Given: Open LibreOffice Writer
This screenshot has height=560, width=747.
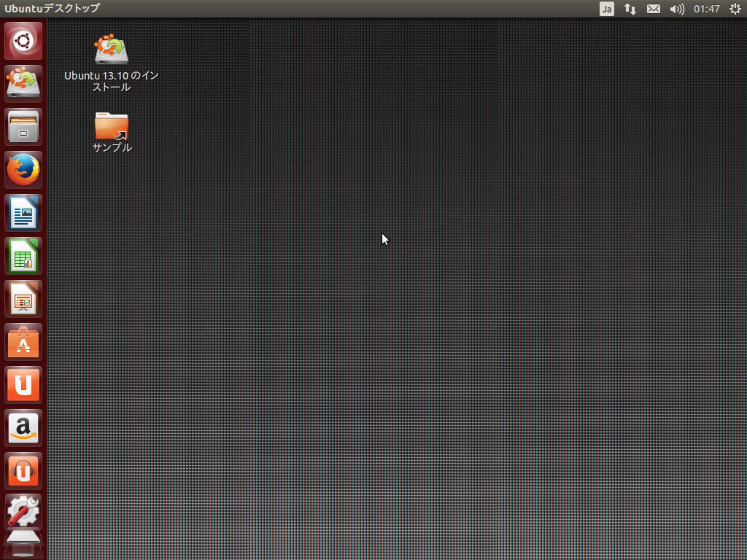Looking at the screenshot, I should tap(23, 213).
